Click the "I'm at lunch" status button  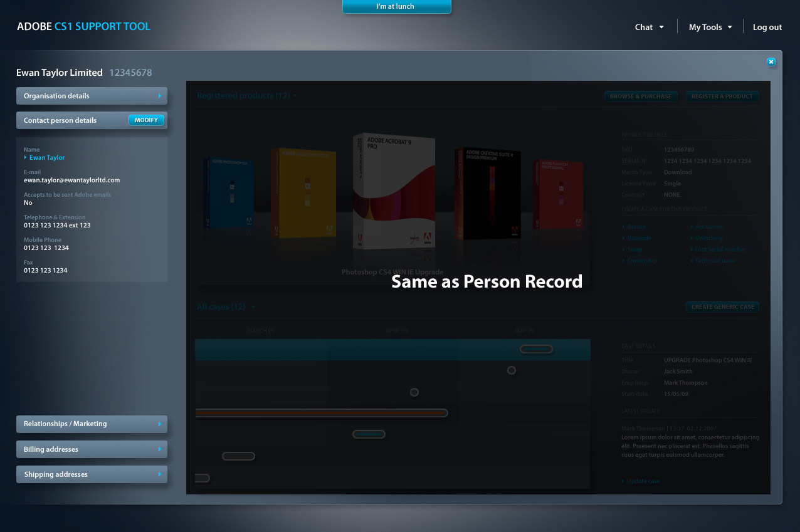[396, 6]
